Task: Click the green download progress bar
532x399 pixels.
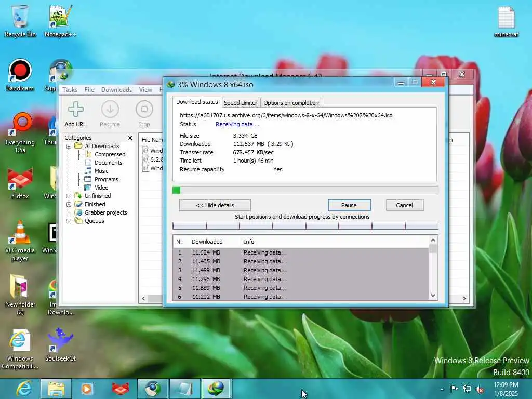Action: (x=305, y=190)
